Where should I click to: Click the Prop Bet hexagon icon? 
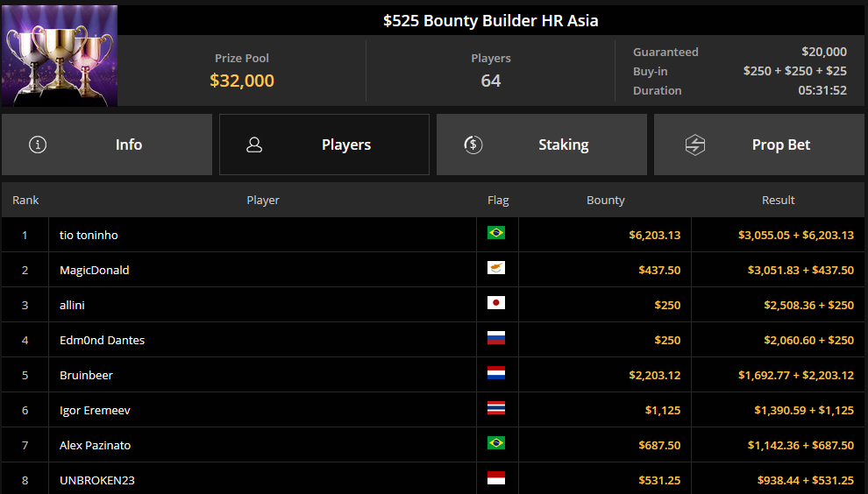pos(694,145)
